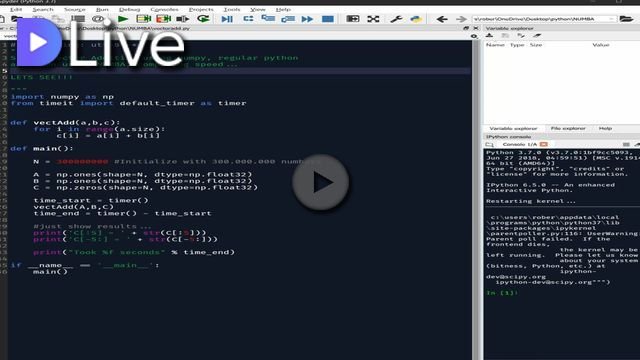Open the Consoles menu

(x=164, y=9)
